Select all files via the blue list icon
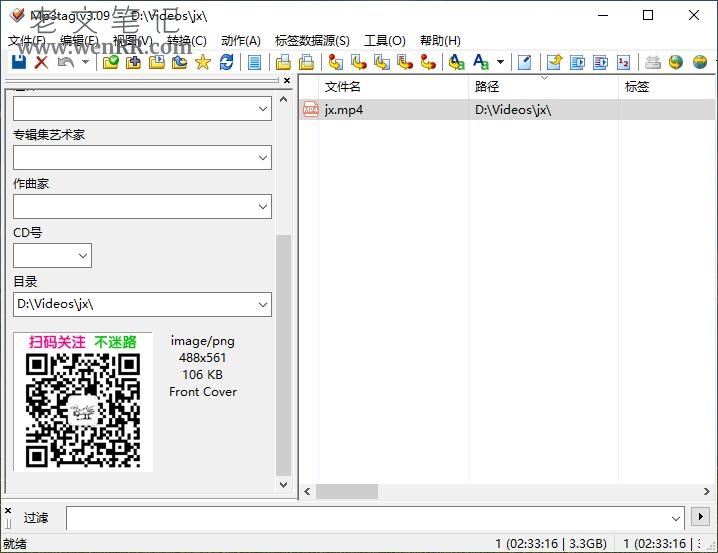Viewport: 718px width, 553px height. pyautogui.click(x=255, y=62)
